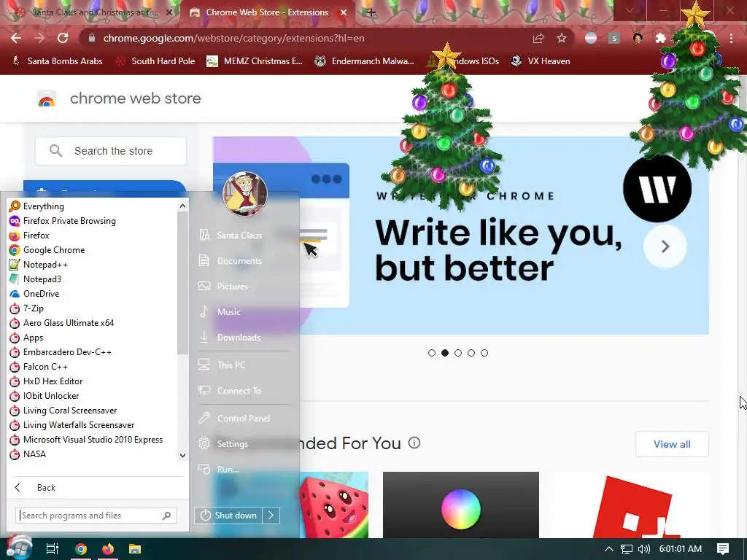This screenshot has width=747, height=560.
Task: Expand Living Waterfalls Screensaver folder
Action: 71,425
